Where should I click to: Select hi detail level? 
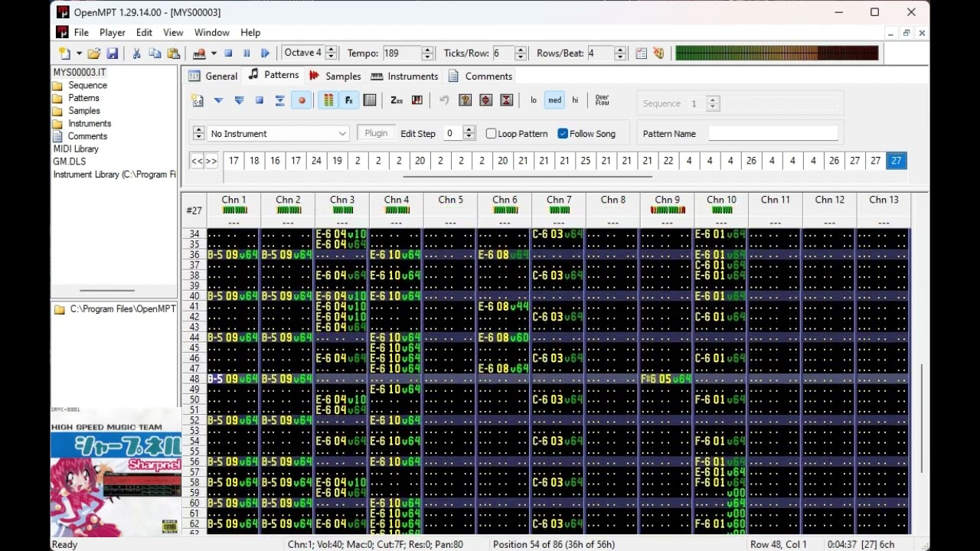(575, 100)
